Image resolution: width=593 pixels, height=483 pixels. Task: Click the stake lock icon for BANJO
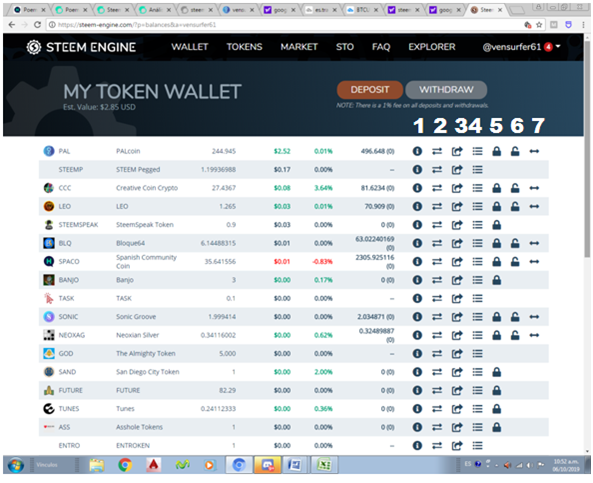click(x=497, y=280)
